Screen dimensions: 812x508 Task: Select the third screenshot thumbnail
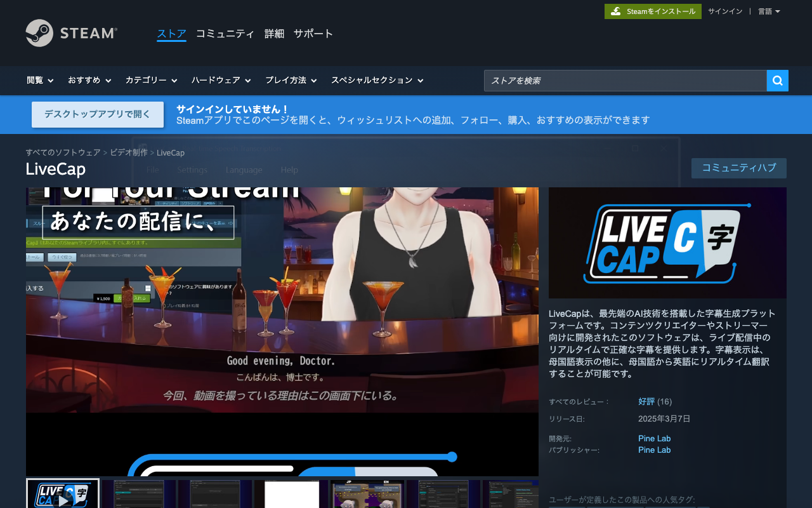pos(215,494)
